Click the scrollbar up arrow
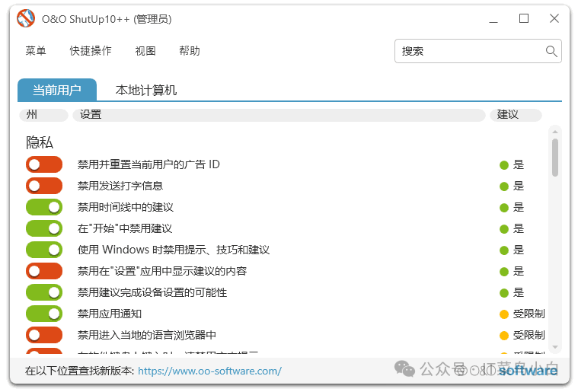The image size is (578, 392). pos(555,132)
